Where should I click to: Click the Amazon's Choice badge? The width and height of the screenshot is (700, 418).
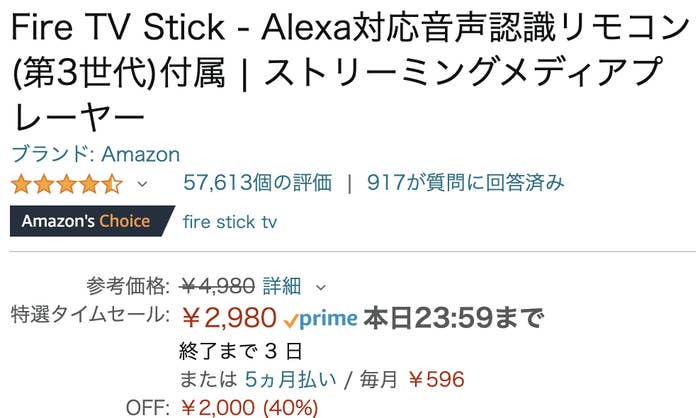point(92,221)
